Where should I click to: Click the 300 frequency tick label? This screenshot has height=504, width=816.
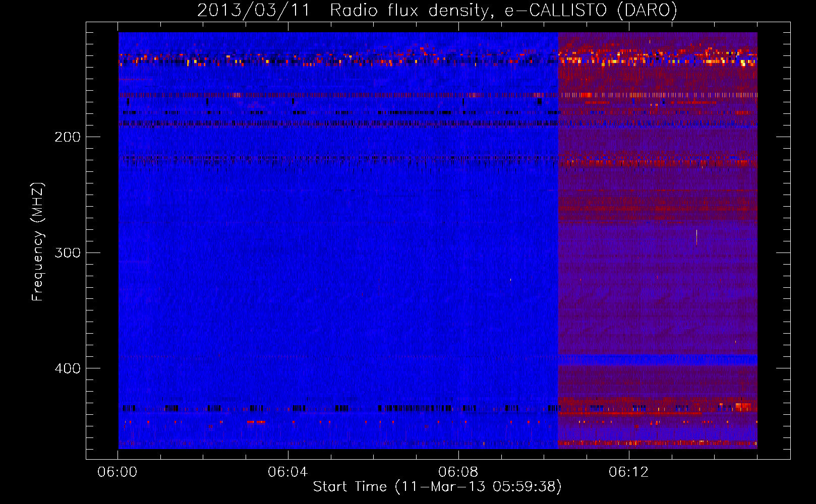[x=68, y=253]
